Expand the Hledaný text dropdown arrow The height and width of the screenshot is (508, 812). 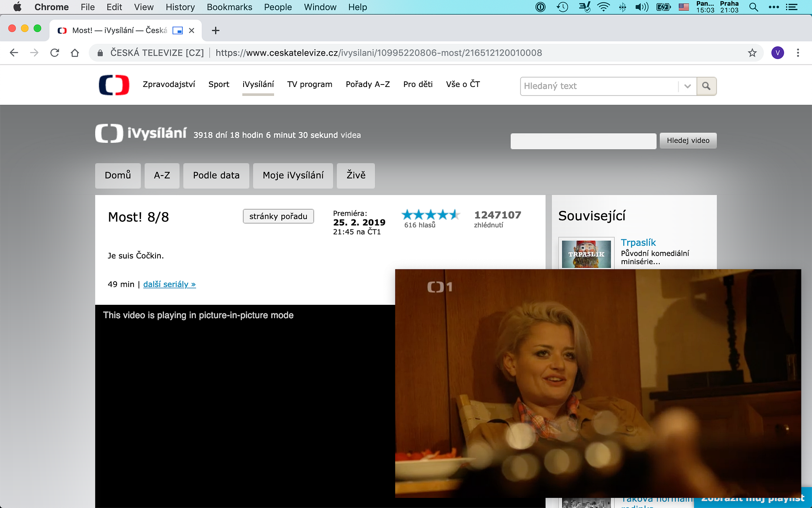[687, 86]
